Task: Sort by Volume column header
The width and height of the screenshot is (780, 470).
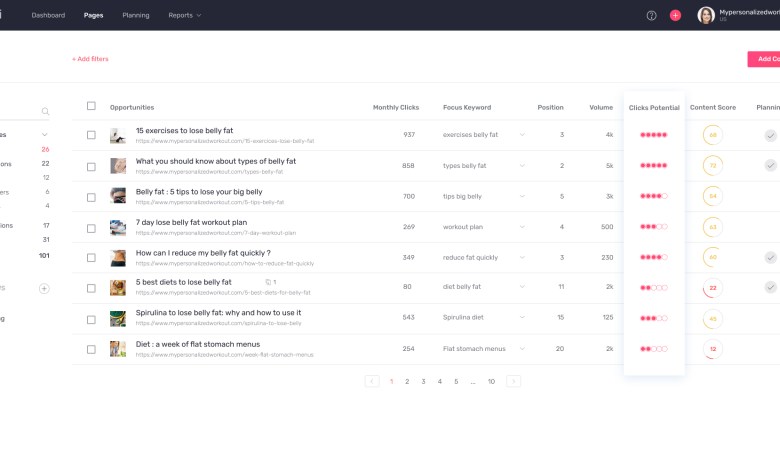Action: point(601,107)
